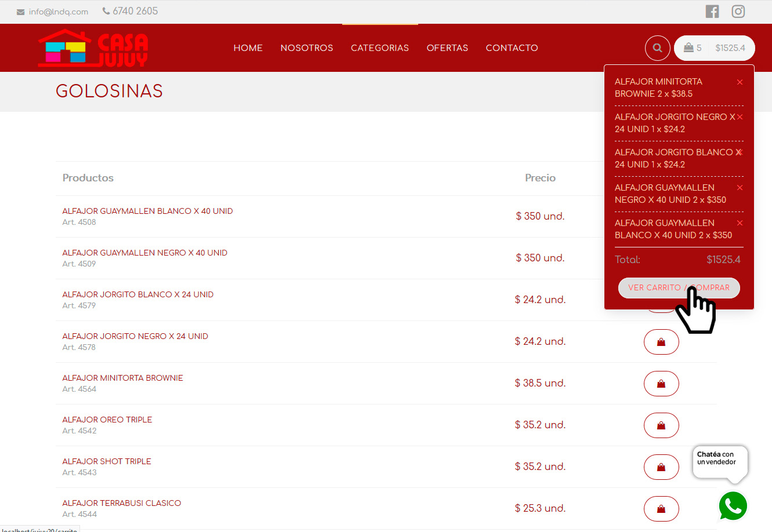Open ALFAJOR JORGITO BLANCO X 24 UNID product
The height and width of the screenshot is (532, 772).
tap(138, 294)
